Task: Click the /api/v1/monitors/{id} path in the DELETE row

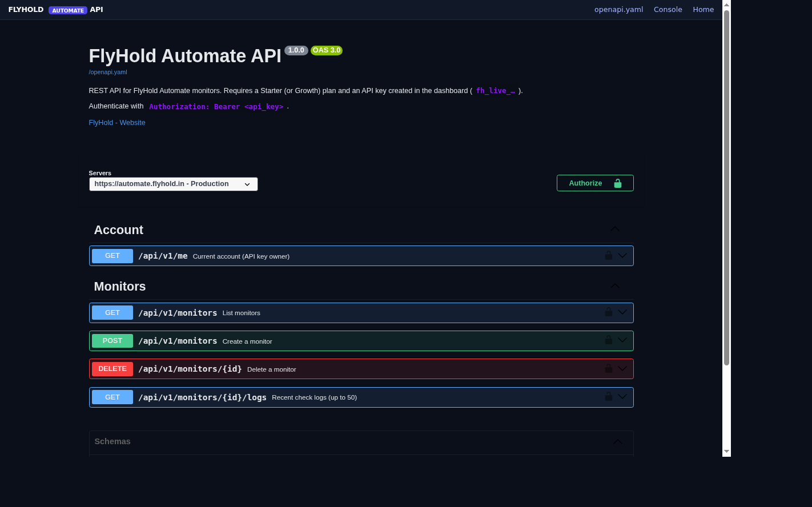Action: tap(190, 369)
